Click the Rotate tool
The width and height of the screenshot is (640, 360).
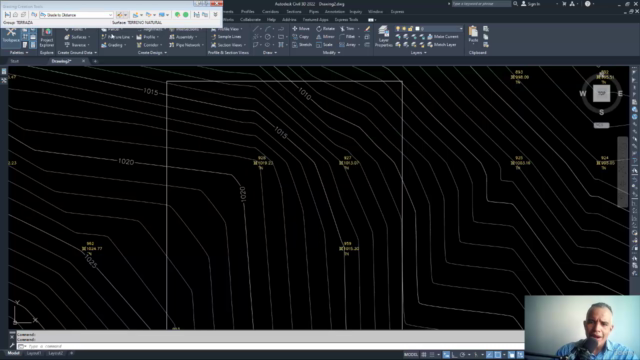point(325,29)
